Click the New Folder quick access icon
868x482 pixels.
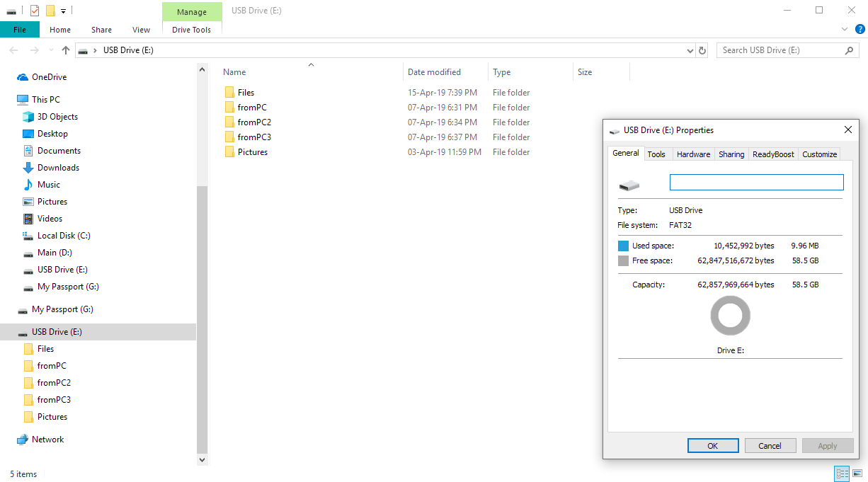click(50, 11)
